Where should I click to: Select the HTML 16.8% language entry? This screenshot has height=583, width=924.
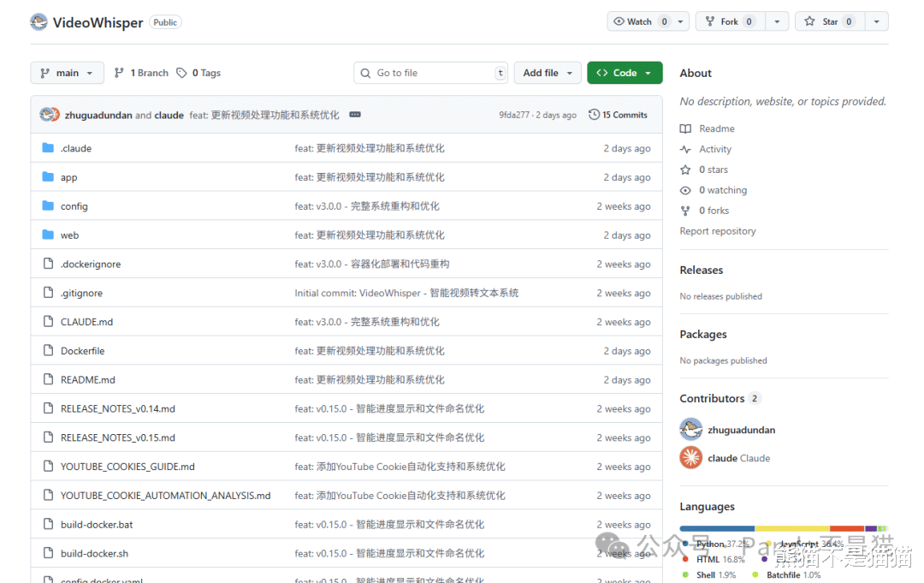[714, 559]
